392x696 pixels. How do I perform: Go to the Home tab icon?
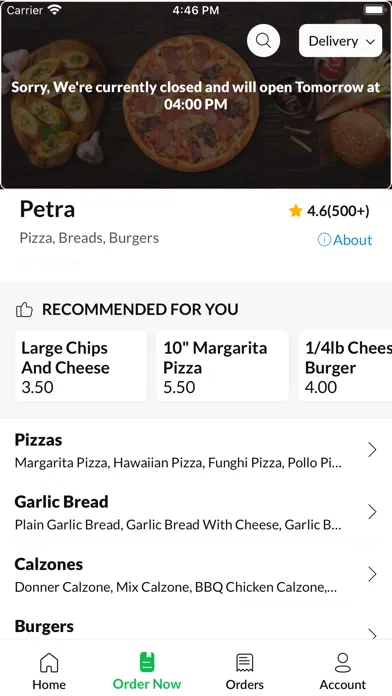pyautogui.click(x=49, y=663)
